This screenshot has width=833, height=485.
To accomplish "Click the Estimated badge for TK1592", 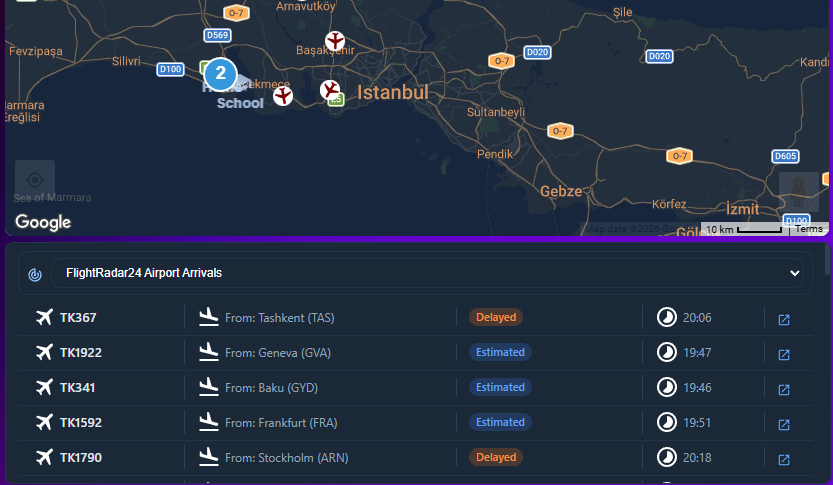I will [x=500, y=422].
